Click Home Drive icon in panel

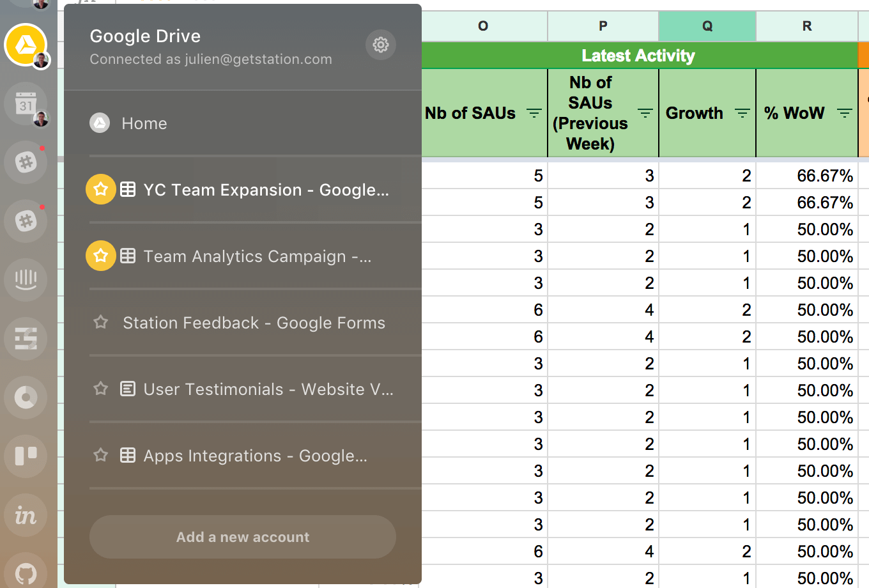click(x=100, y=123)
